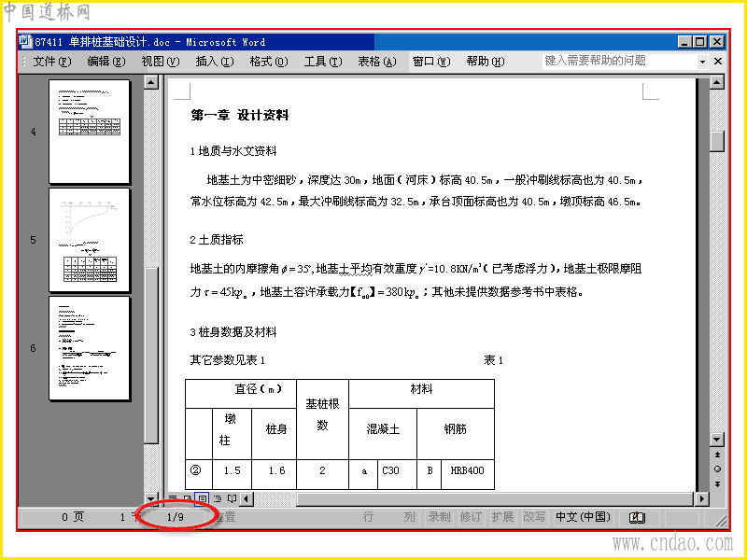This screenshot has width=747, height=560.
Task: Jump to previous page double-arrow button
Action: pos(717,455)
